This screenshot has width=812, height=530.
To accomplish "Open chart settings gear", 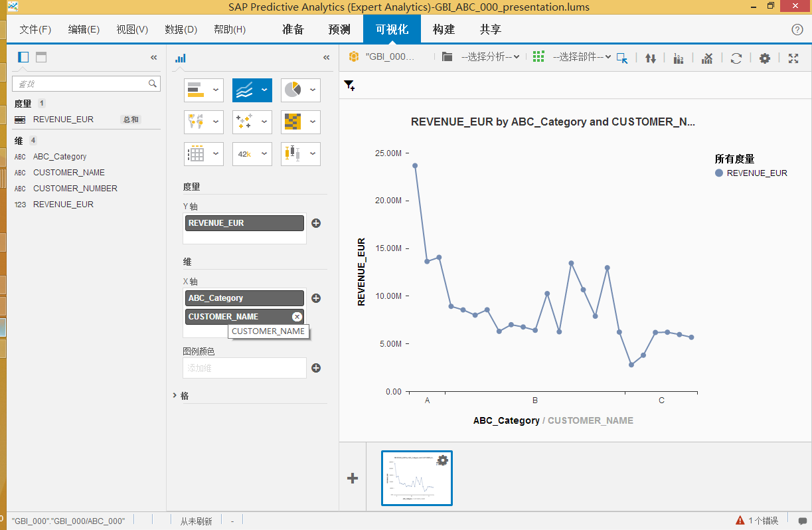I will 765,58.
